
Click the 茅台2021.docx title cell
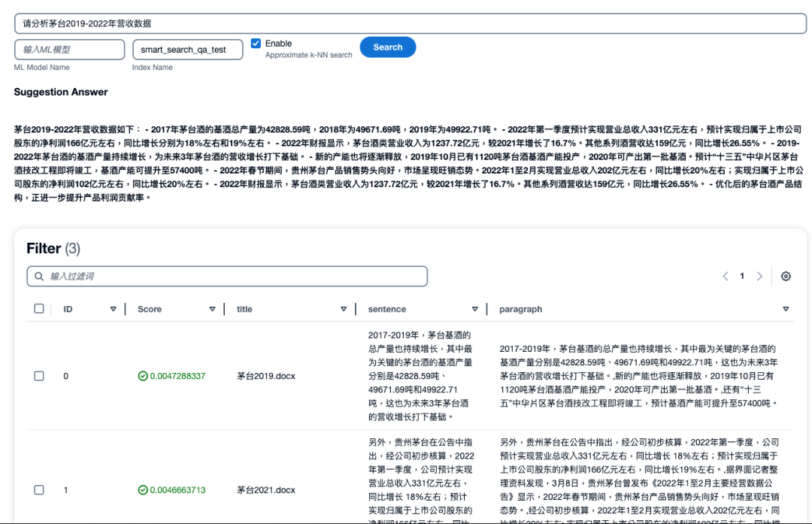click(265, 490)
